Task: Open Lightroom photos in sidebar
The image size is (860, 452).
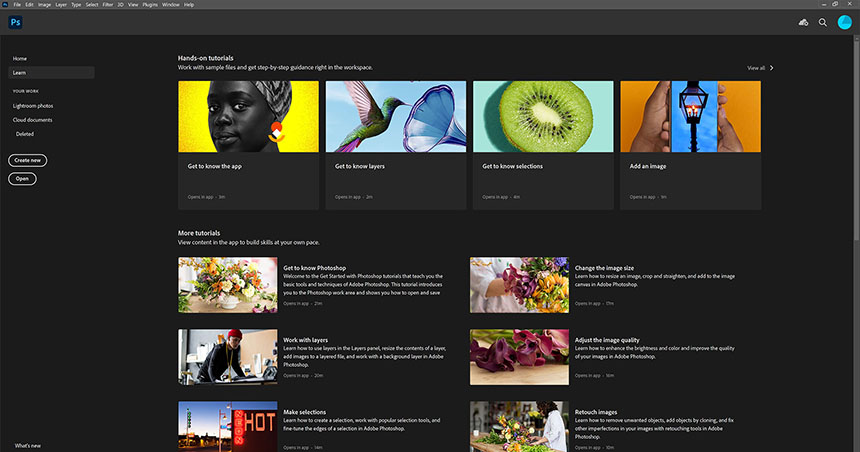Action: click(33, 106)
